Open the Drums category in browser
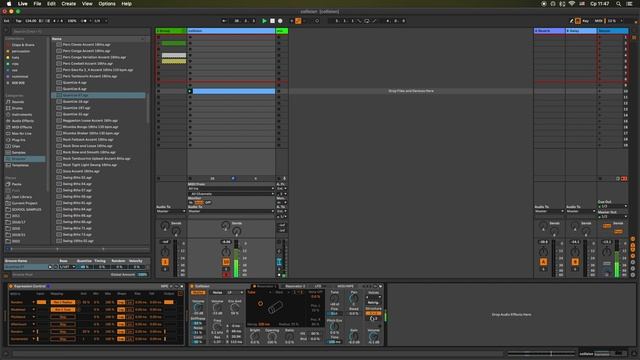This screenshot has width=640, height=360. 17,108
